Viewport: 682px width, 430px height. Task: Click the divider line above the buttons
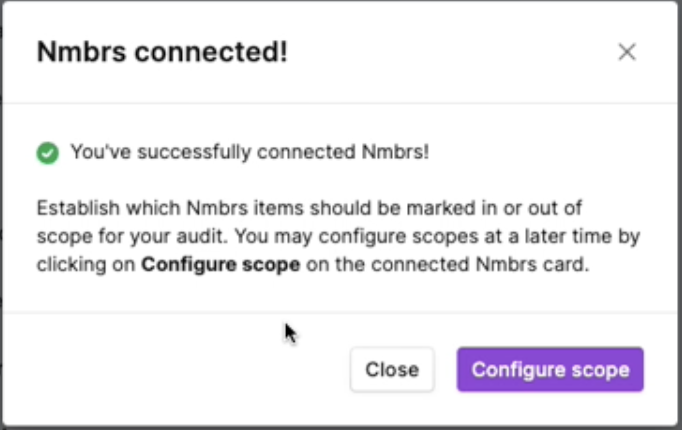[340, 312]
